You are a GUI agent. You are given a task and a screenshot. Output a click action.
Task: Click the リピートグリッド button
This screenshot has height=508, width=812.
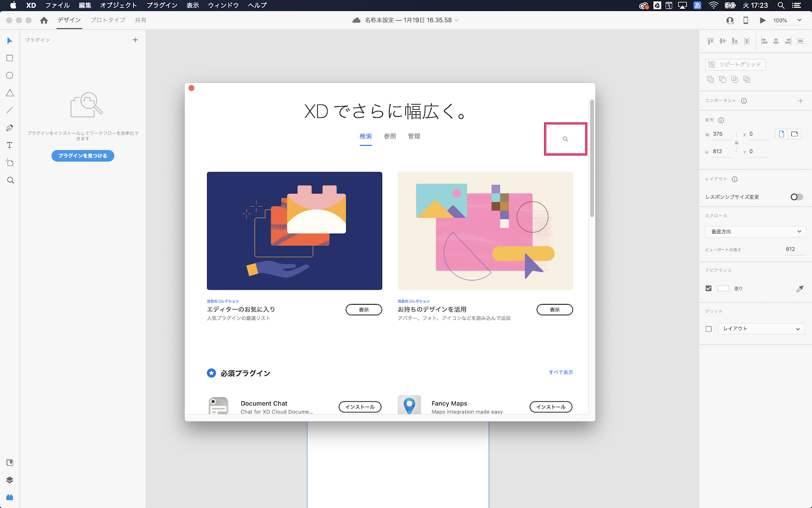tap(735, 65)
